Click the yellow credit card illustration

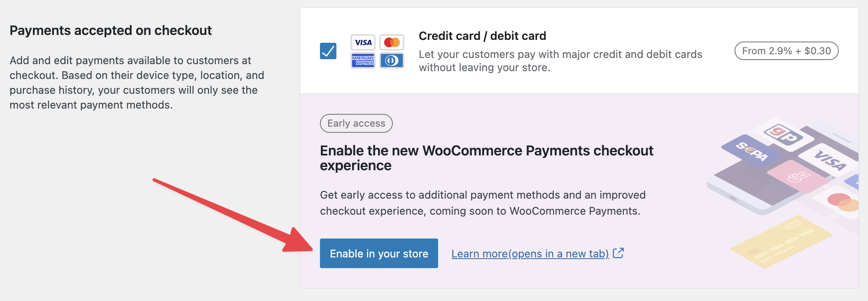click(x=780, y=242)
